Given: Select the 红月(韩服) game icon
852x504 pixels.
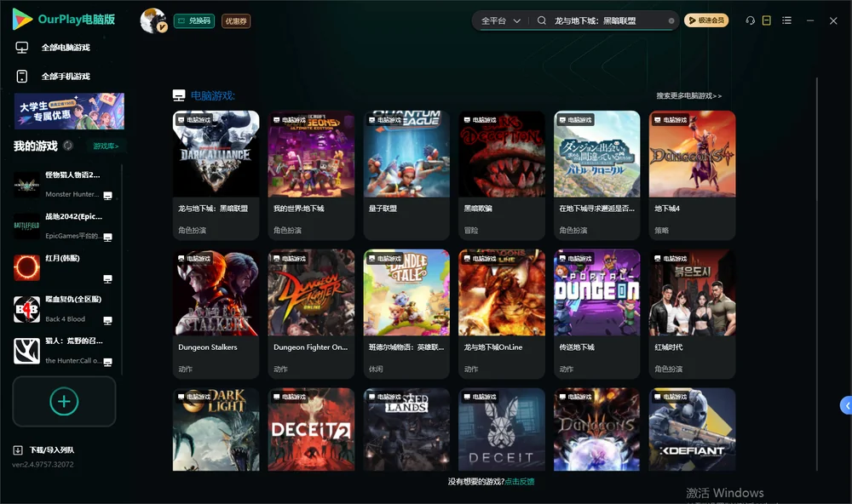Looking at the screenshot, I should coord(26,267).
